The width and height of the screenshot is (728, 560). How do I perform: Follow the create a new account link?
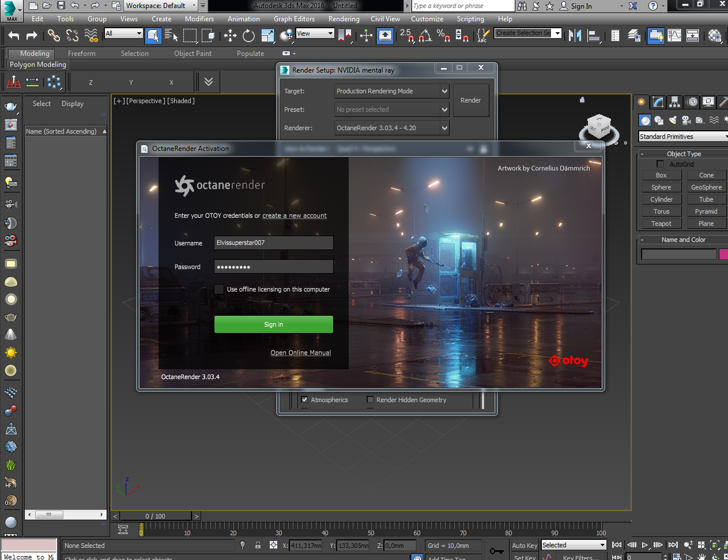point(294,216)
